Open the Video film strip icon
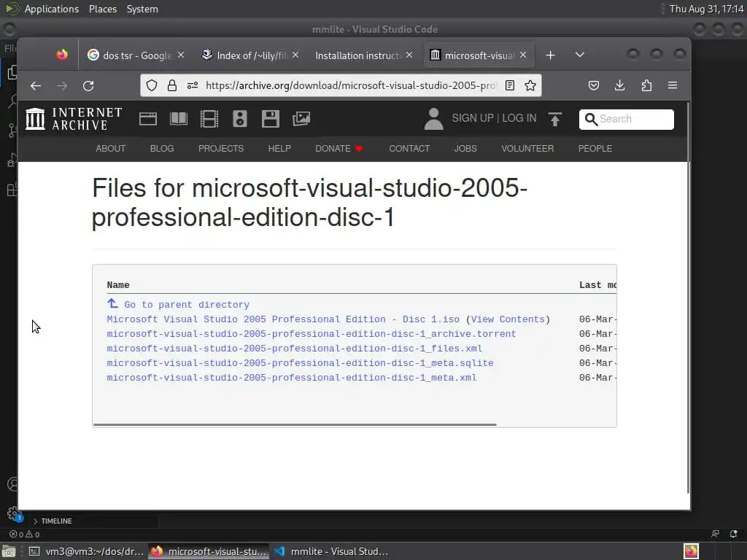 [209, 119]
